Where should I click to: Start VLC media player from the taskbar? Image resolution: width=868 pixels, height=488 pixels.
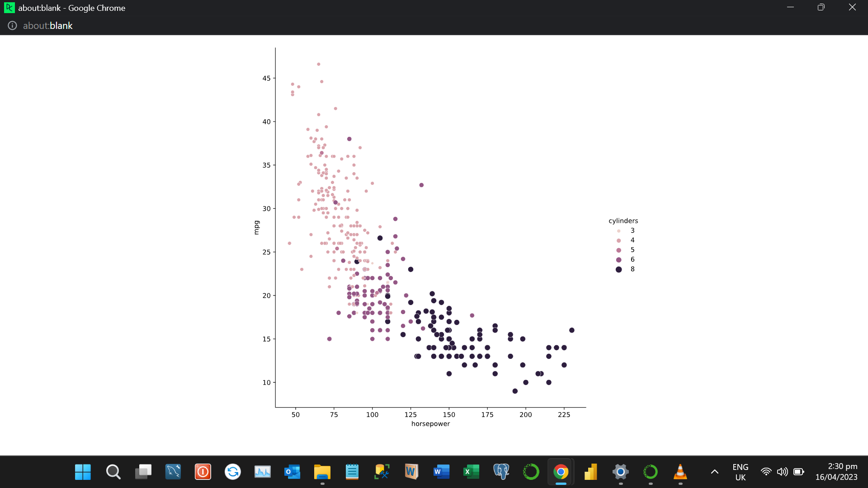[680, 471]
